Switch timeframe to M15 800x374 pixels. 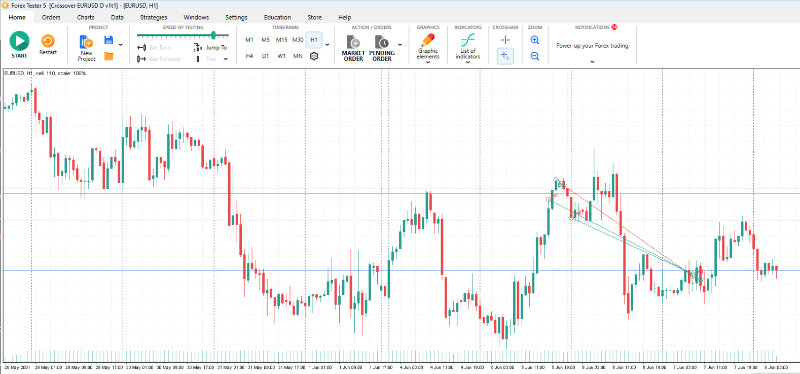point(282,40)
